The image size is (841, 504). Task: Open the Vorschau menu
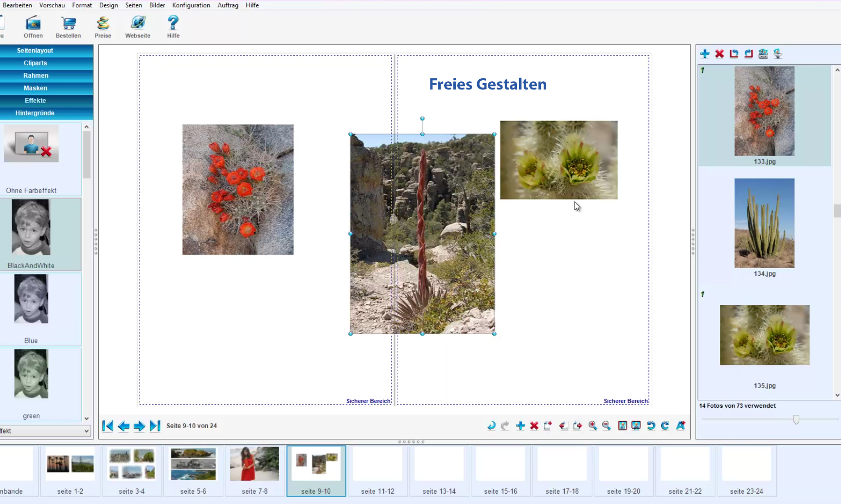point(52,5)
